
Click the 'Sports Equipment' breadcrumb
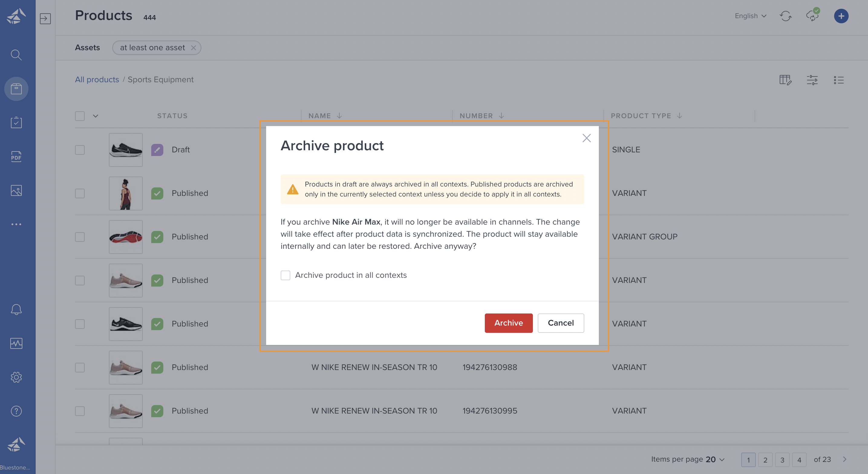pos(160,80)
